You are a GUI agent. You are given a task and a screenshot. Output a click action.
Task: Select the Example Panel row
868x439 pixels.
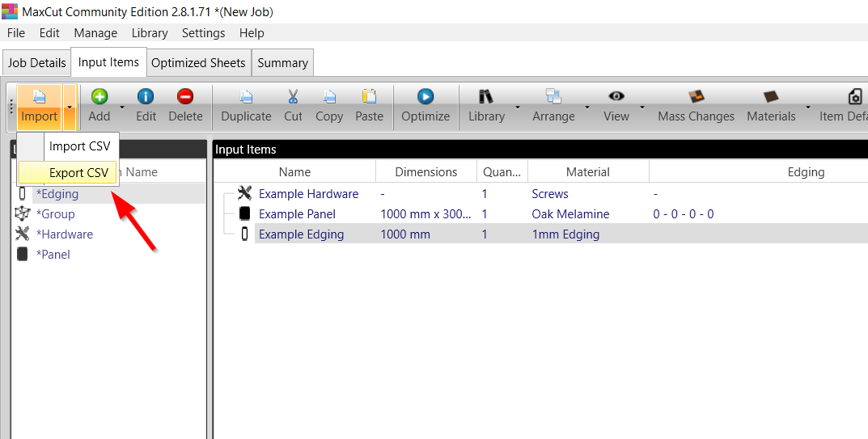(561, 214)
